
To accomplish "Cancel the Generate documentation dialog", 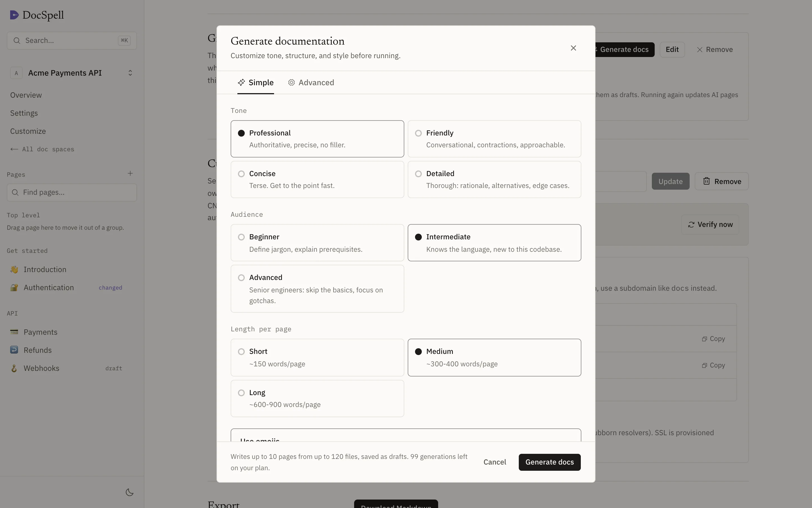I will tap(495, 462).
